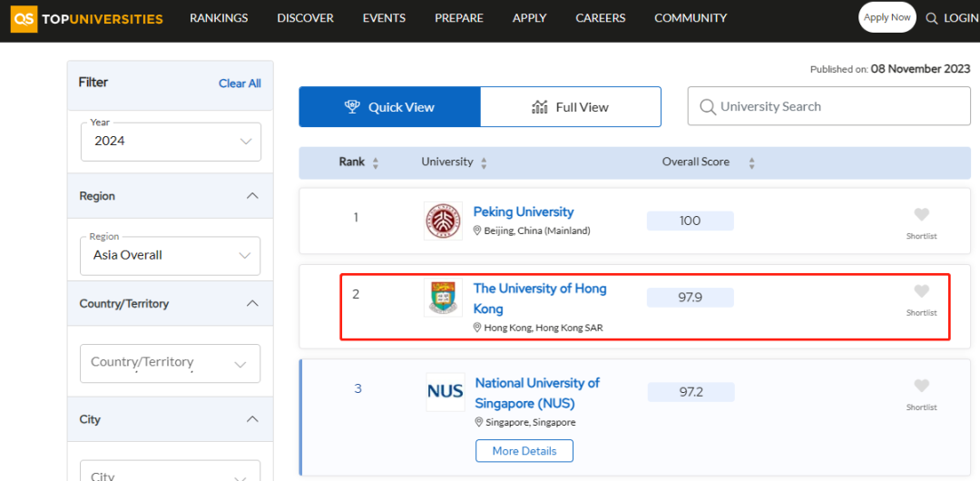Open the Region Asia Overall dropdown
Image resolution: width=980 pixels, height=481 pixels.
pyautogui.click(x=170, y=256)
